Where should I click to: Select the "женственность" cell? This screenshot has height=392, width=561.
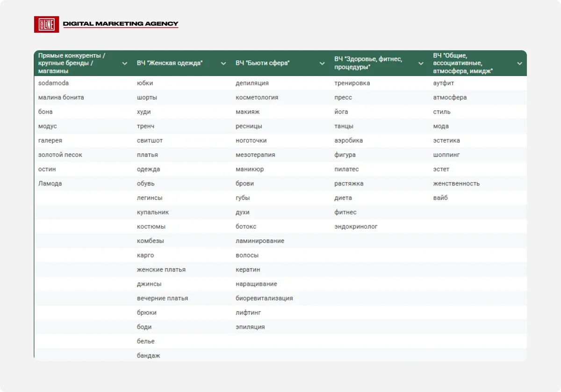[x=478, y=184]
